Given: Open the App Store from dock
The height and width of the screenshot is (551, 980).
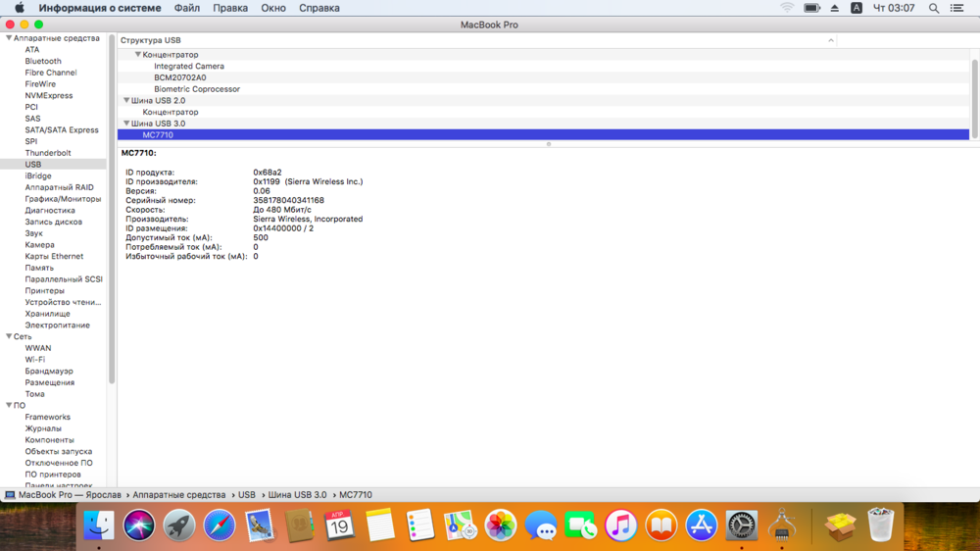Looking at the screenshot, I should tap(702, 526).
